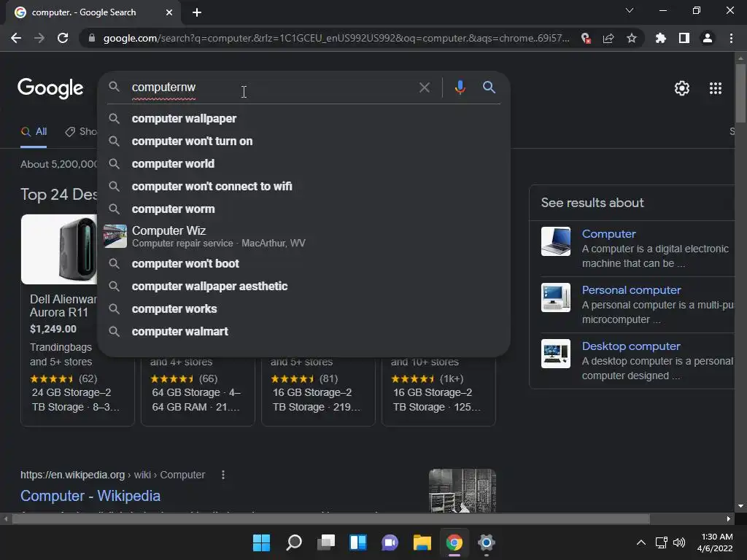This screenshot has height=560, width=747.
Task: Open a new tab with plus button
Action: tap(197, 12)
